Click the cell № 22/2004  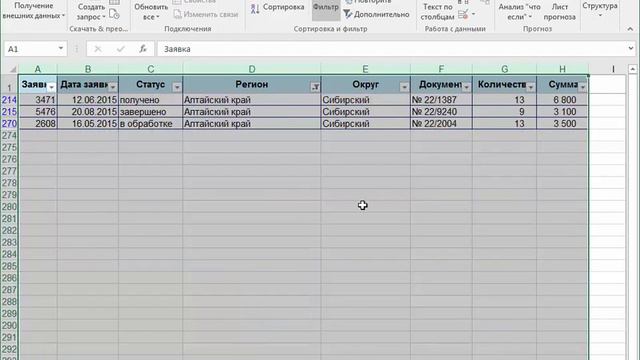click(x=441, y=124)
